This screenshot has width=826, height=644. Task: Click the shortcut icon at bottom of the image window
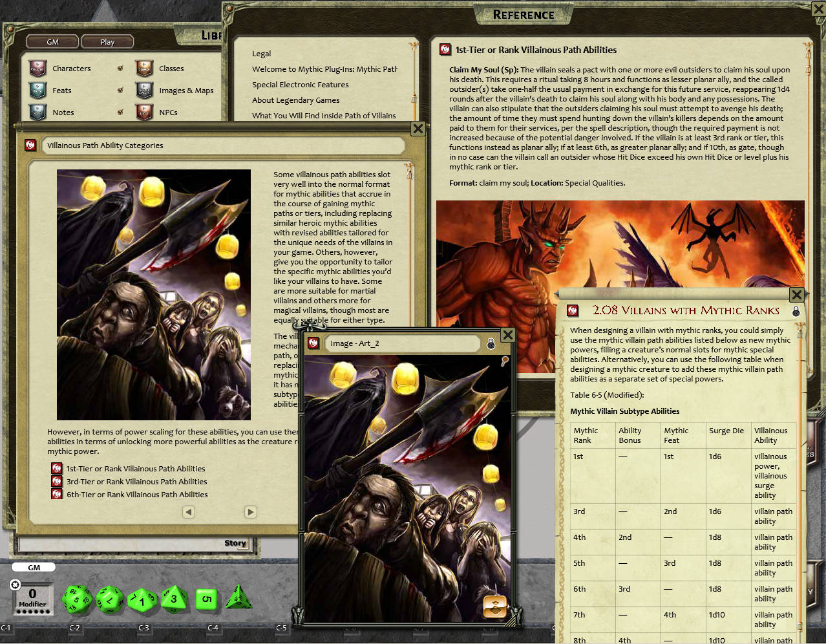pos(494,606)
